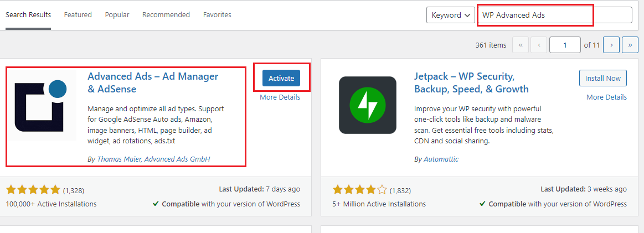This screenshot has height=233, width=644.
Task: Go to previous page of results
Action: (538, 45)
